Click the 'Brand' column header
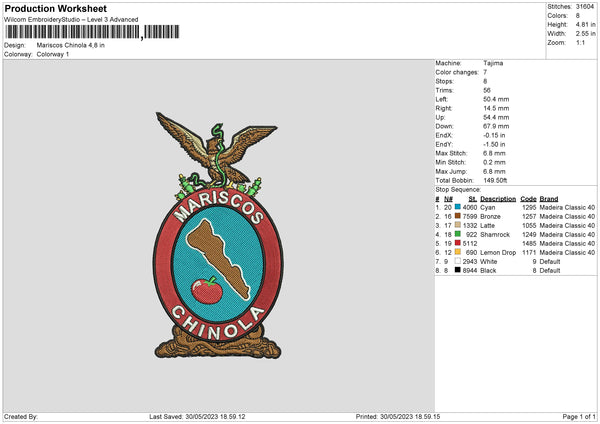 click(x=548, y=199)
